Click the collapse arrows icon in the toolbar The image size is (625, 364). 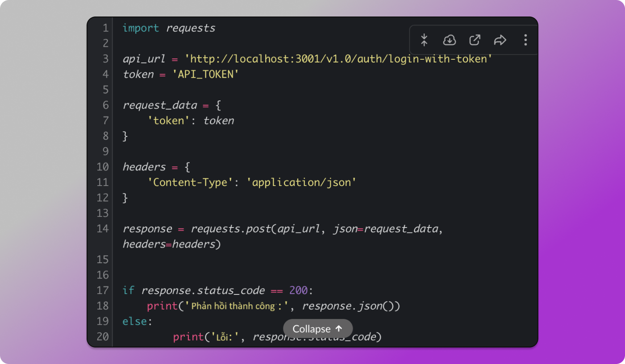coord(424,40)
